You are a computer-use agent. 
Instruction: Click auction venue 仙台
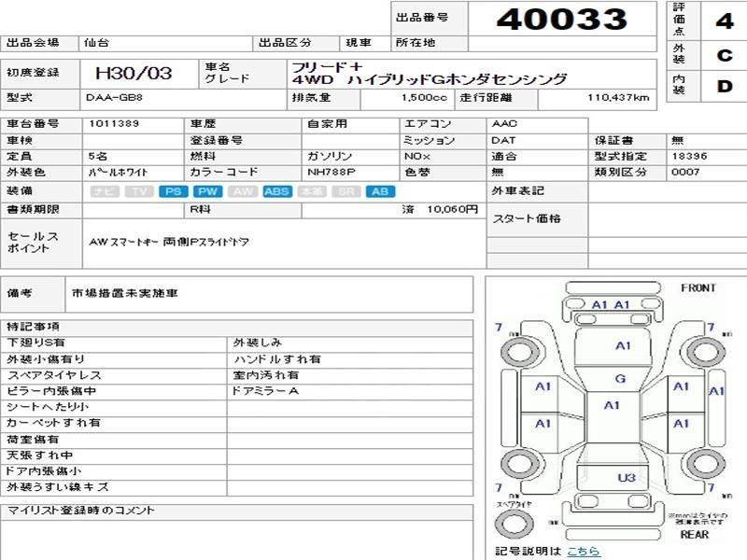coord(97,42)
